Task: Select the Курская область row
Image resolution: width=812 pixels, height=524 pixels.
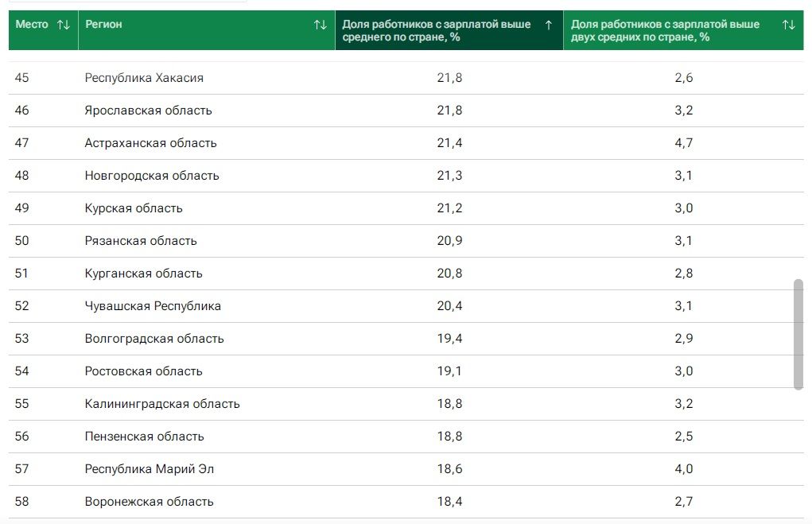Action: point(134,208)
